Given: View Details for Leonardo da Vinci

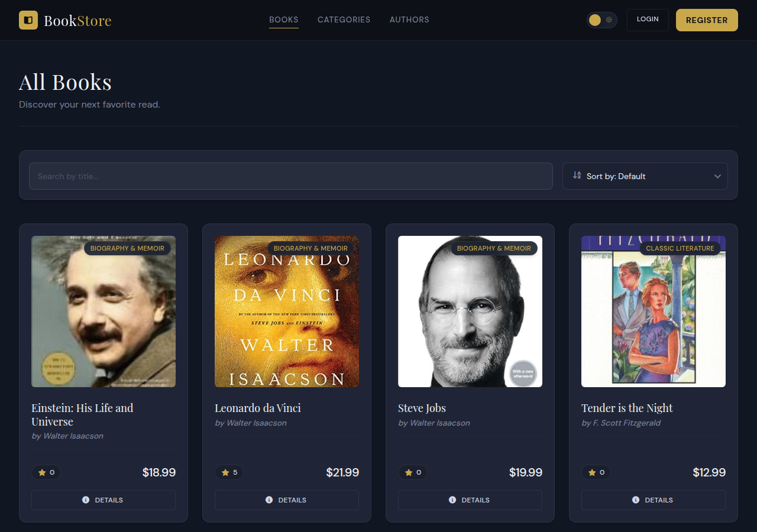Looking at the screenshot, I should click(287, 500).
